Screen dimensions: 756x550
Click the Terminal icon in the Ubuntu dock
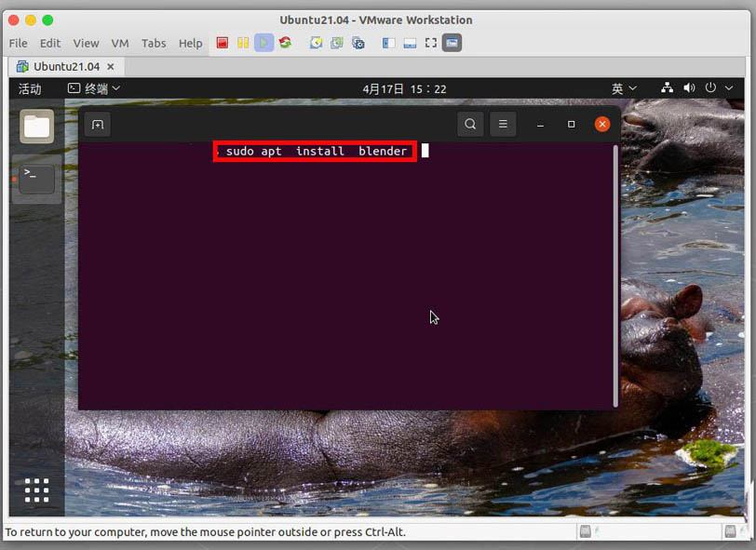(37, 178)
